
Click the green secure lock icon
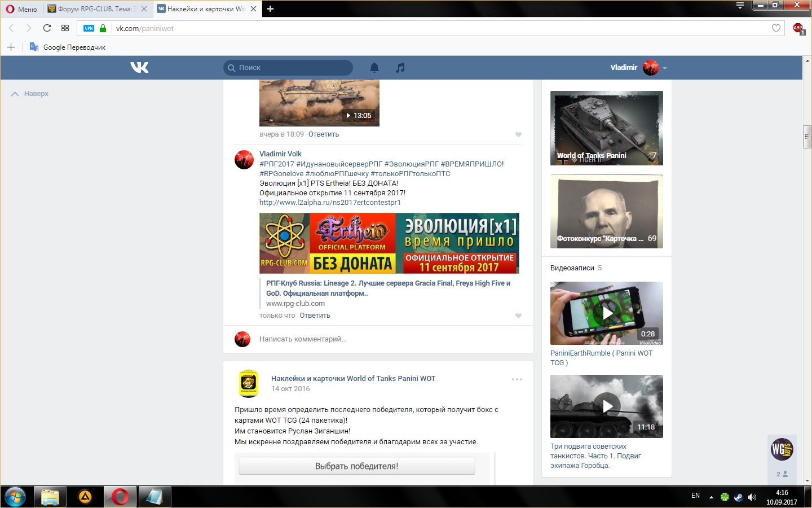click(x=103, y=28)
